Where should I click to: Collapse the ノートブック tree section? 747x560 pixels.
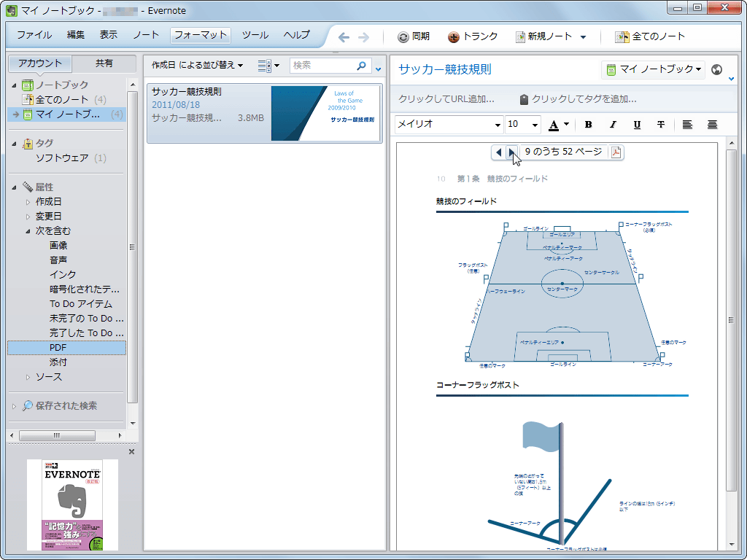point(14,85)
